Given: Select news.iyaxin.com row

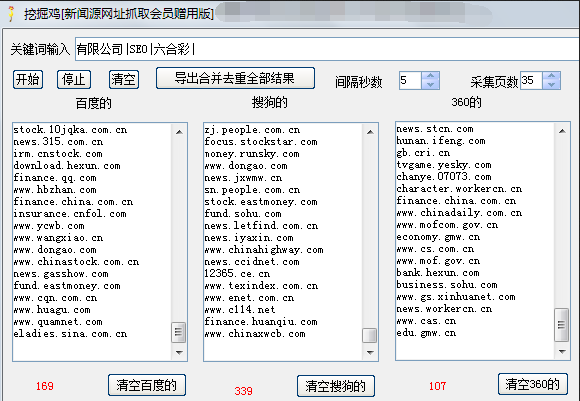Looking at the screenshot, I should [x=249, y=238].
